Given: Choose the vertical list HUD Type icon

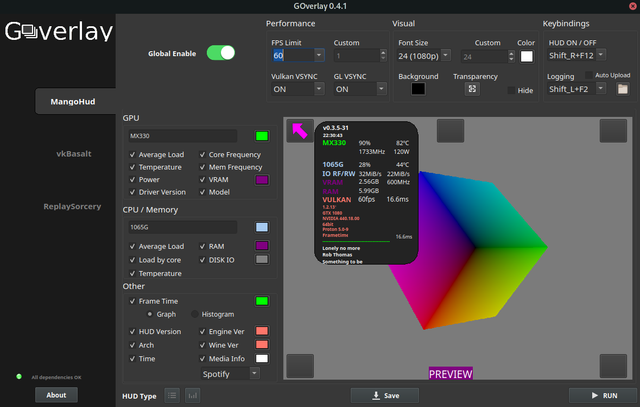Looking at the screenshot, I should pyautogui.click(x=172, y=396).
